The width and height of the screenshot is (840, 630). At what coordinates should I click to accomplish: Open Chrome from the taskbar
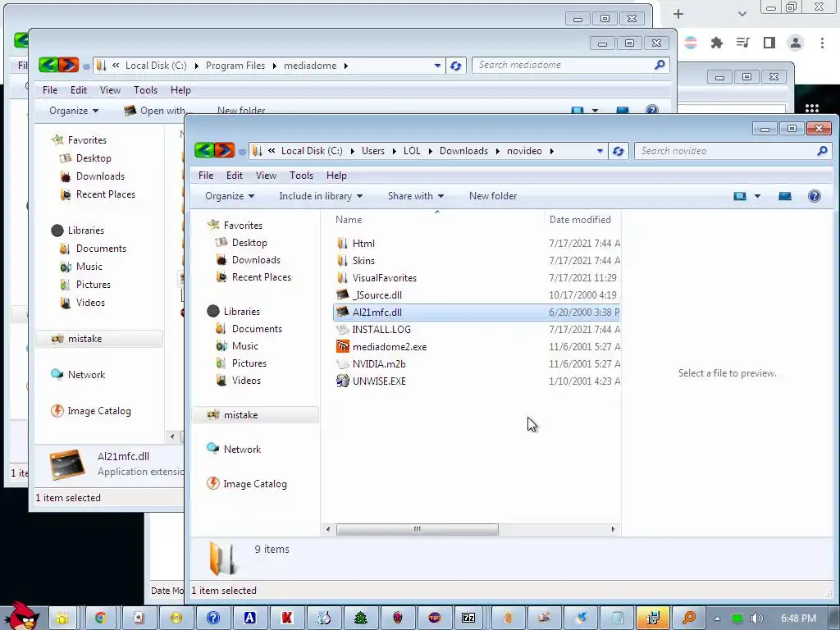pos(100,619)
